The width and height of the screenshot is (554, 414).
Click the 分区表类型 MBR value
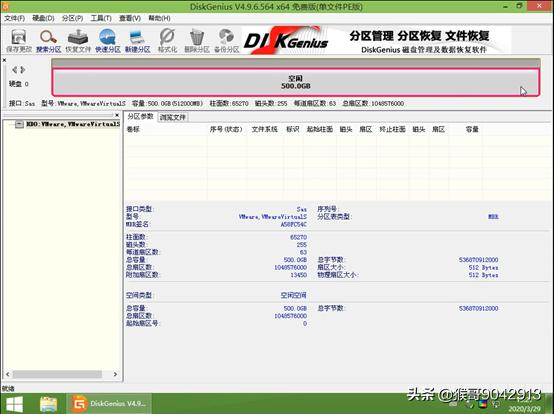point(493,217)
